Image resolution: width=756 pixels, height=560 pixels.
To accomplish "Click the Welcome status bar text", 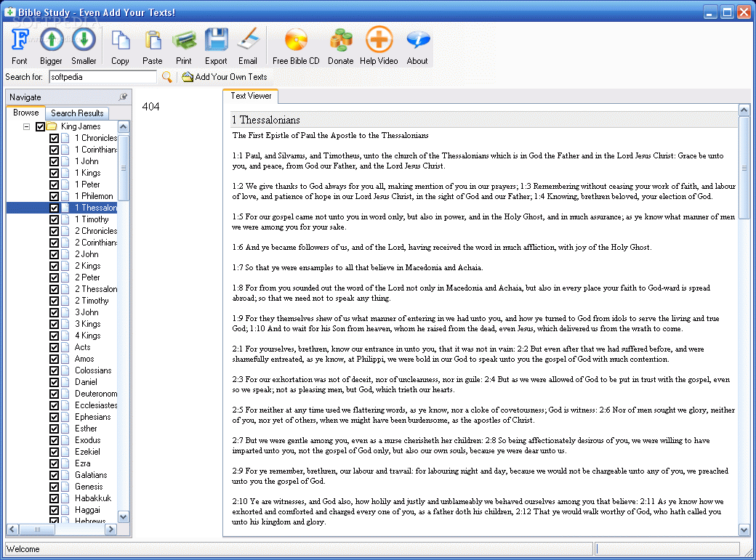I will click(x=23, y=549).
